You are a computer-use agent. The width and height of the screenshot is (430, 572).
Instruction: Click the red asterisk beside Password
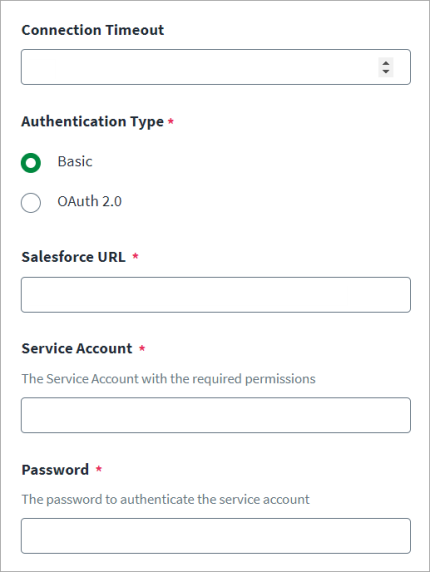tap(99, 469)
